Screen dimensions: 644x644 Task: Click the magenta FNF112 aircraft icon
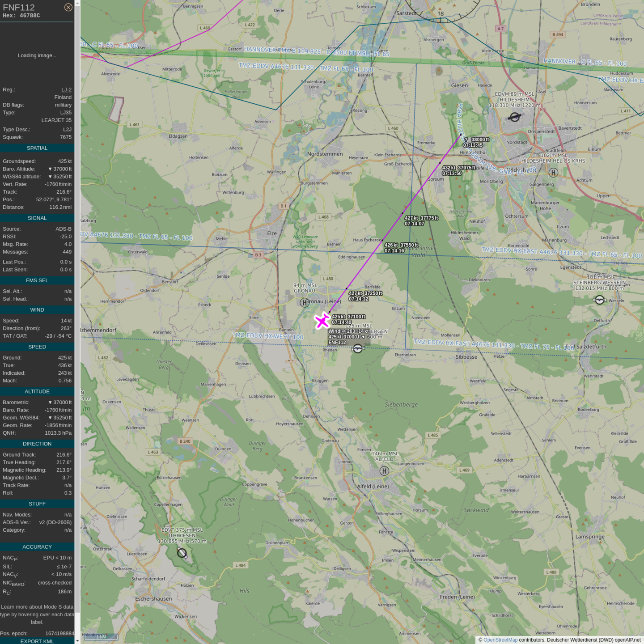[x=322, y=321]
